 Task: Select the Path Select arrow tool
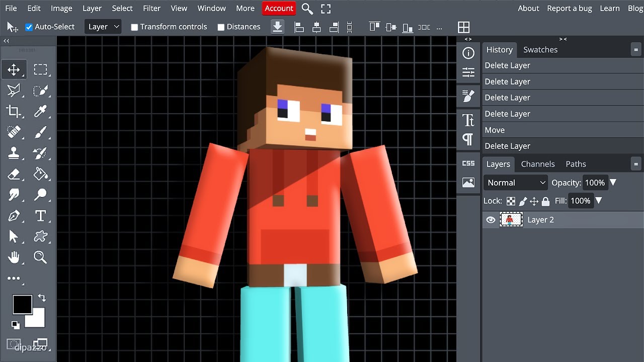click(14, 237)
